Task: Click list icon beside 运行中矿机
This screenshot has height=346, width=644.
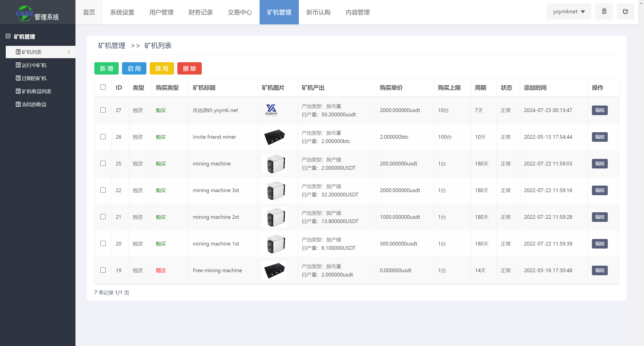Action: pos(18,65)
